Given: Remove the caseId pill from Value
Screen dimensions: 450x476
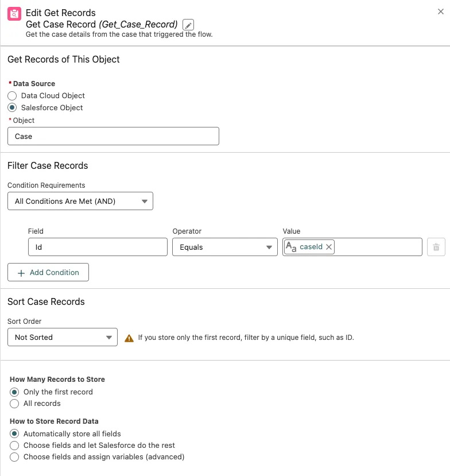Looking at the screenshot, I should (x=329, y=247).
